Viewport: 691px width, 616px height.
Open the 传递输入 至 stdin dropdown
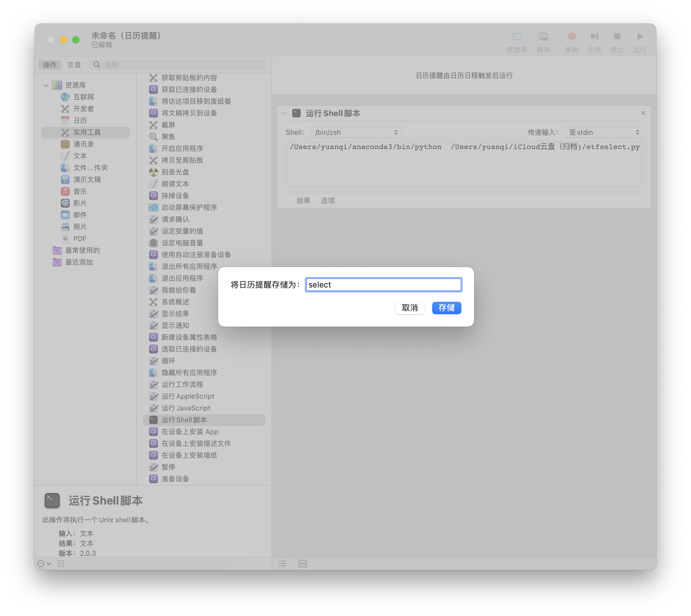pyautogui.click(x=604, y=132)
